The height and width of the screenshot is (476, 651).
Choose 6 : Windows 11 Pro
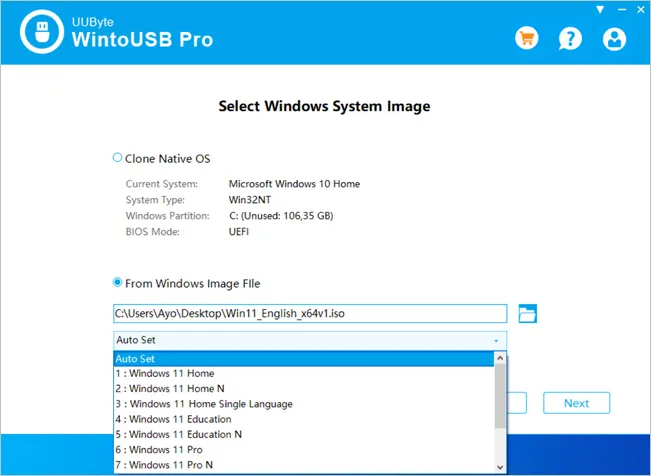304,449
